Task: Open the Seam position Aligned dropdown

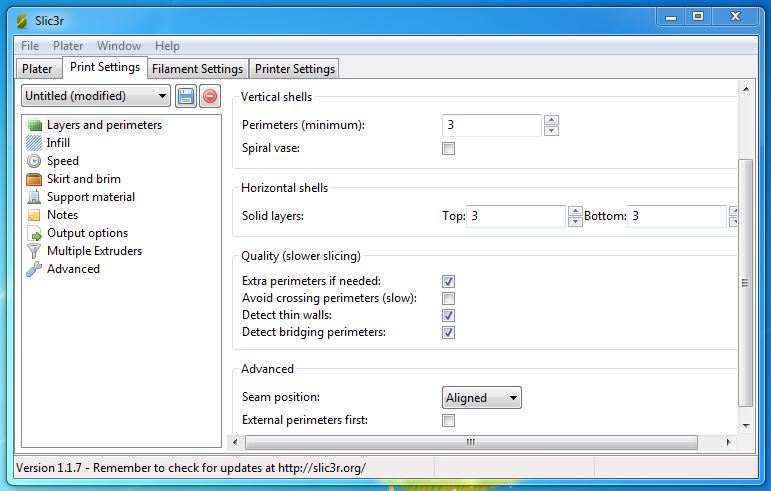Action: click(481, 398)
